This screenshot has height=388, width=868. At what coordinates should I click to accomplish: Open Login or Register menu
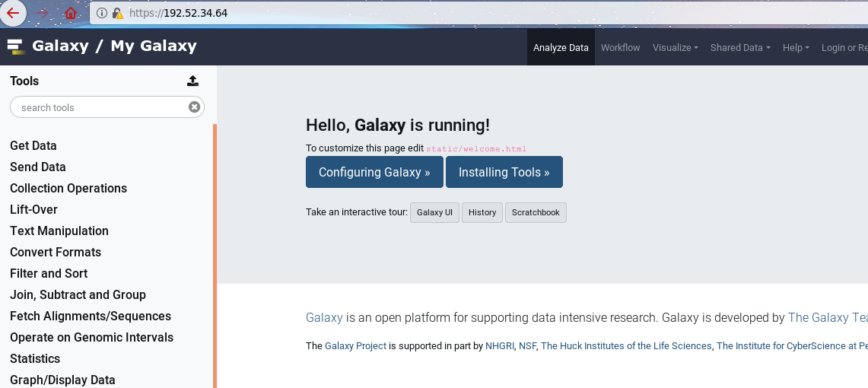coord(844,48)
